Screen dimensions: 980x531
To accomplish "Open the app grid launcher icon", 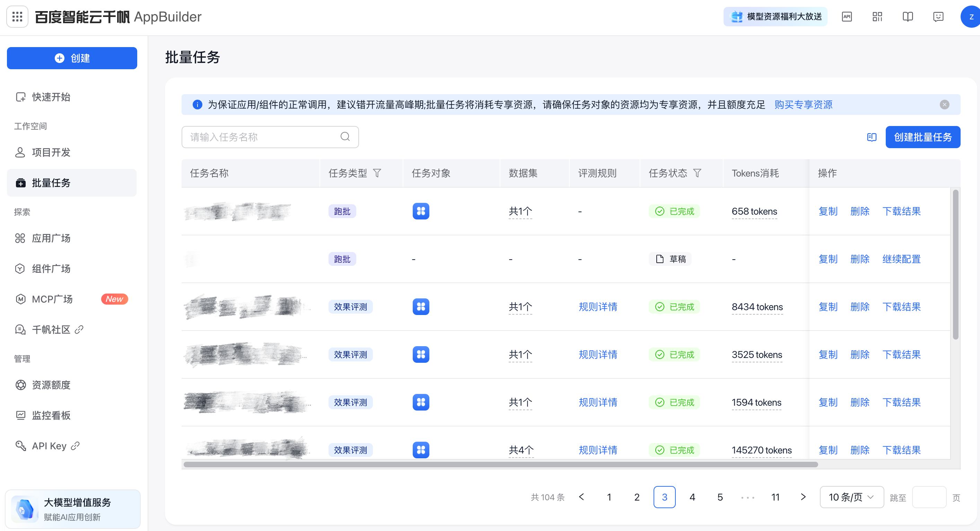I will pyautogui.click(x=17, y=17).
